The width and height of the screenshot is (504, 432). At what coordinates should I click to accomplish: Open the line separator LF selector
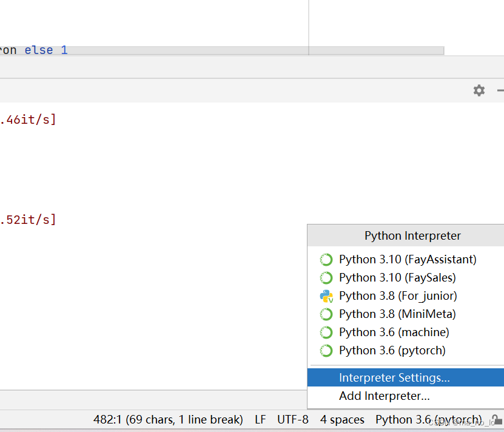[260, 419]
